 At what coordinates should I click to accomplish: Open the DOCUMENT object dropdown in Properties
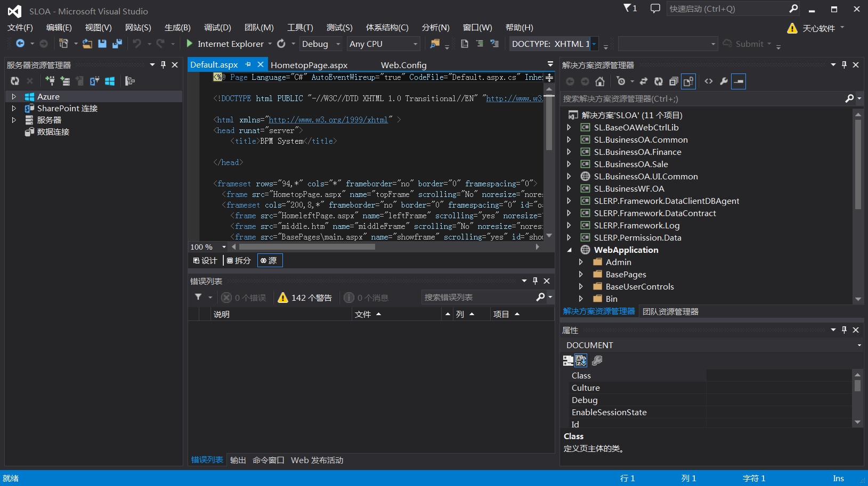point(859,345)
